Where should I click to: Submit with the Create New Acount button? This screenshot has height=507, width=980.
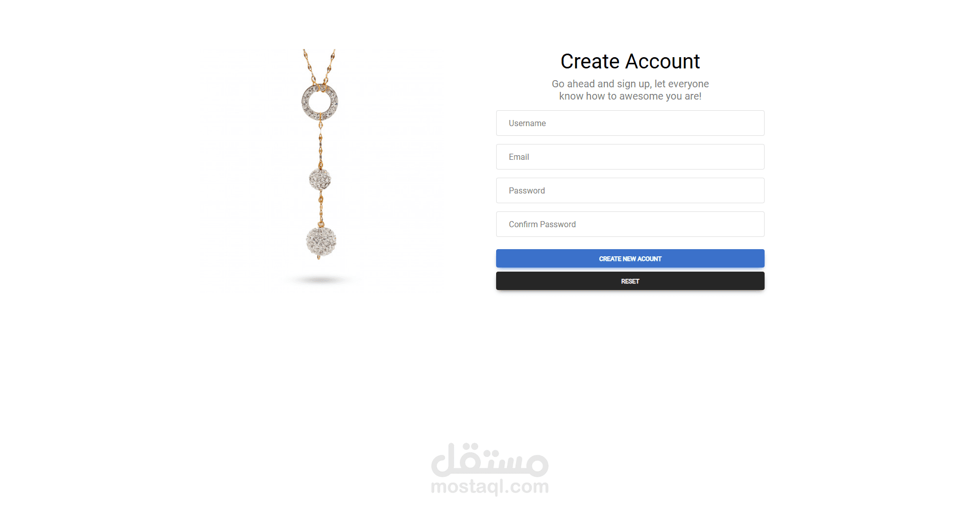(x=630, y=258)
